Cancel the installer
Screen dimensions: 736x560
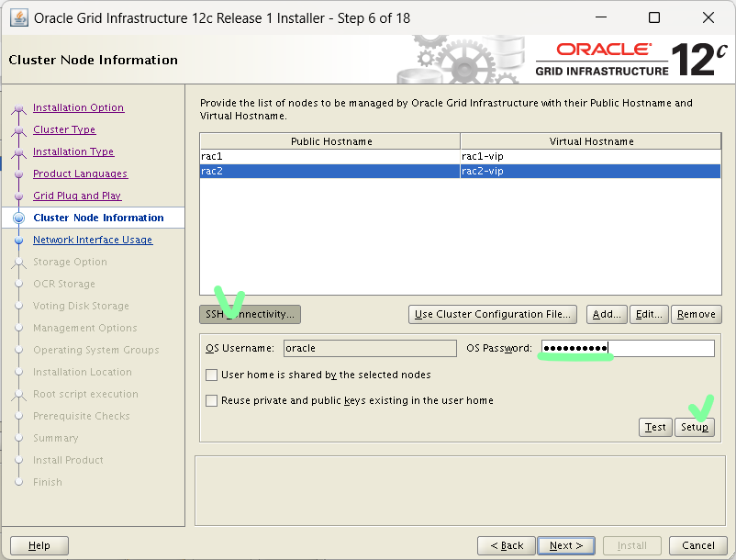coord(698,545)
